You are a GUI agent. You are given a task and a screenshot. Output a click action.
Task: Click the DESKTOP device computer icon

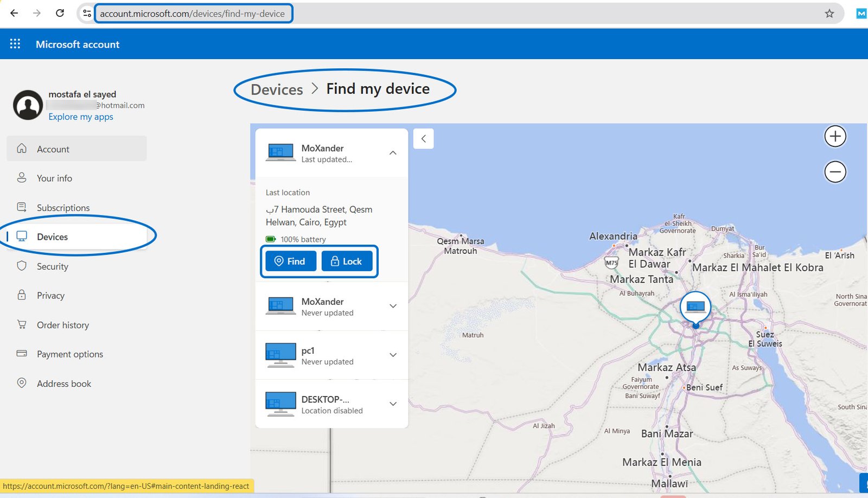coord(280,404)
